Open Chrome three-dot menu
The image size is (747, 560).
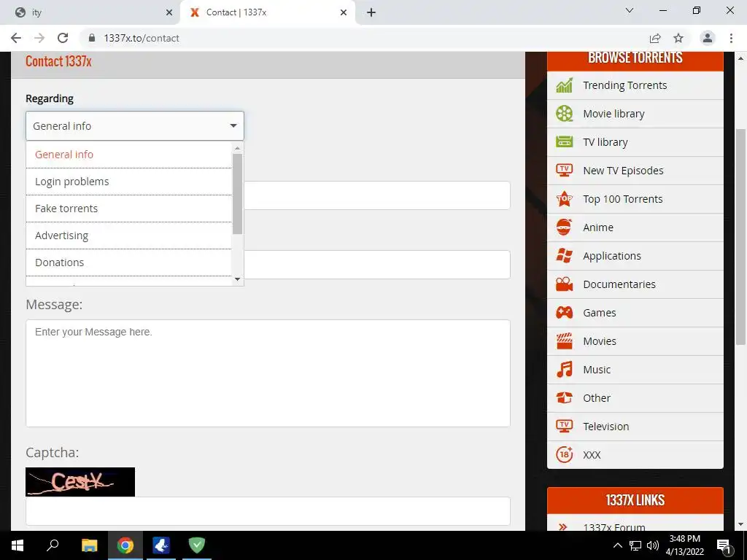(731, 38)
